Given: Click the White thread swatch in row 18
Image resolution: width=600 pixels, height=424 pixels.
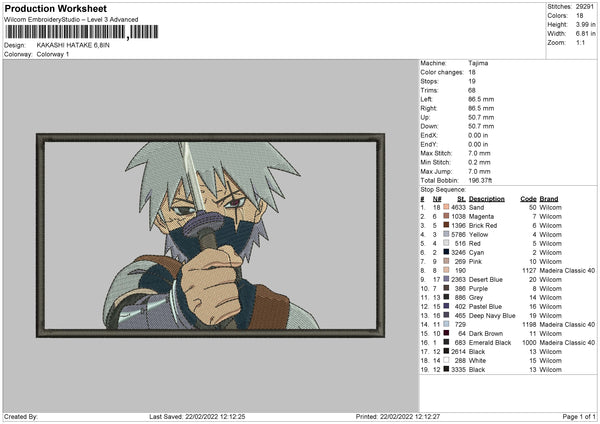Looking at the screenshot, I should click(x=446, y=360).
